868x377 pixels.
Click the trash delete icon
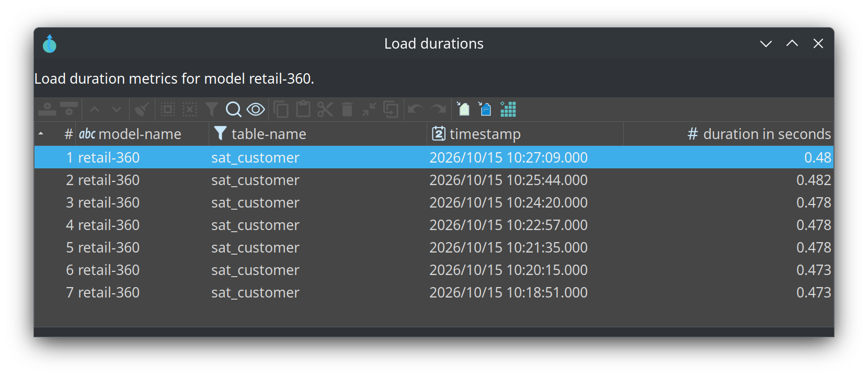click(x=347, y=109)
